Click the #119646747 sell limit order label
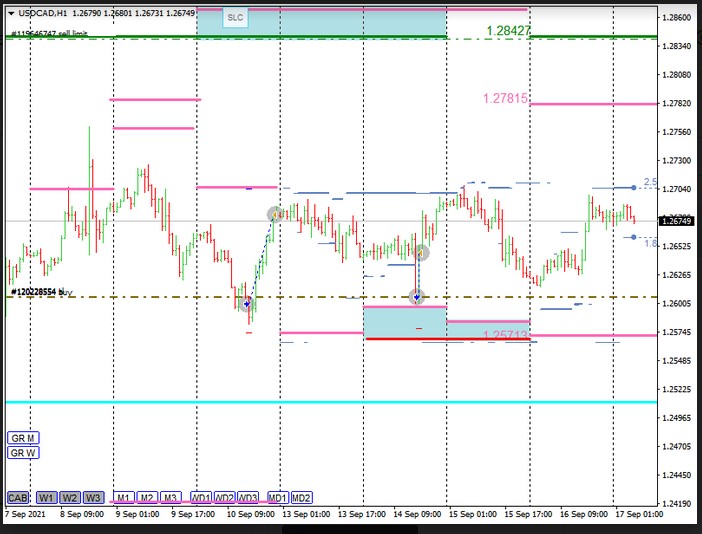702x534 pixels. [50, 34]
